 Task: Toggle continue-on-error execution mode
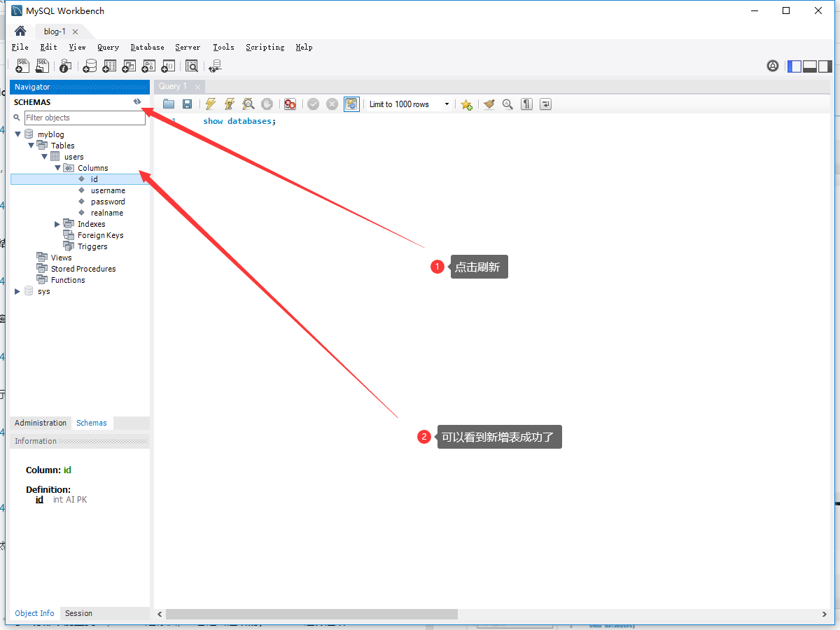click(x=290, y=104)
